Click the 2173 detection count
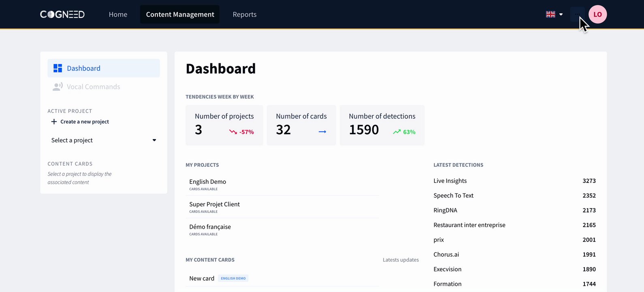The width and height of the screenshot is (644, 292). click(x=589, y=210)
